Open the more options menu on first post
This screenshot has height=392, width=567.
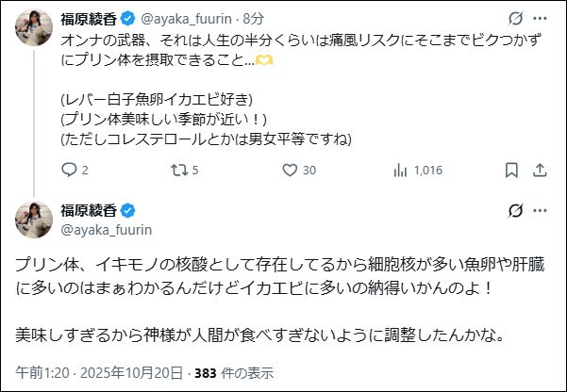tap(542, 18)
